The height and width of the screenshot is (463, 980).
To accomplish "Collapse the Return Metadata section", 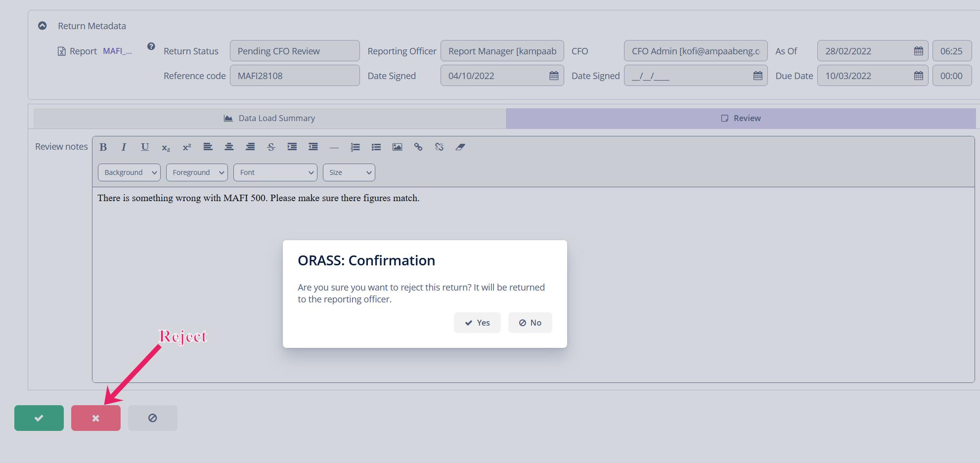I will (43, 26).
